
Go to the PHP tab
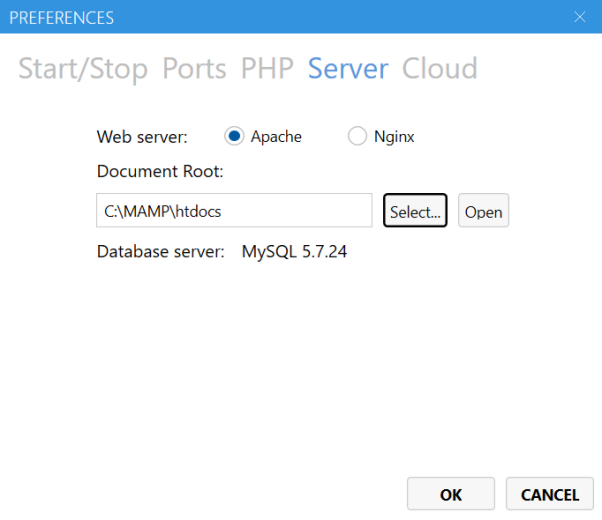(267, 69)
